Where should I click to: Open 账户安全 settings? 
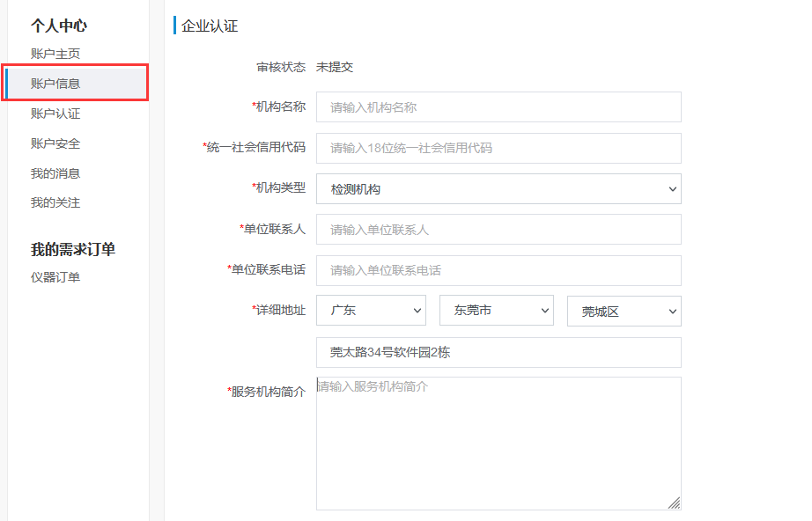(x=55, y=143)
